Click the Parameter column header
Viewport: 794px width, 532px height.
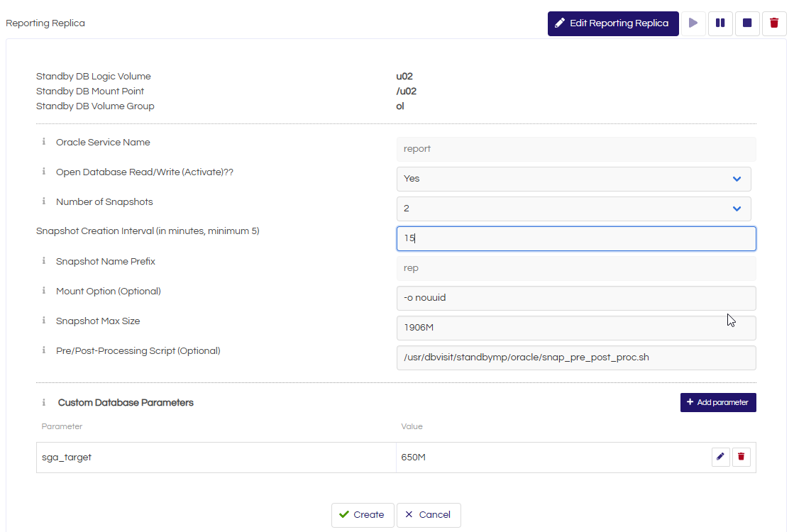(x=62, y=426)
